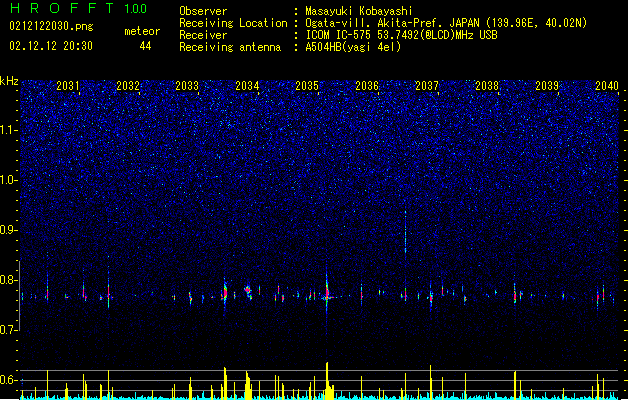
Task: Click the date text 02.12.12 20:30
Action: coord(51,46)
